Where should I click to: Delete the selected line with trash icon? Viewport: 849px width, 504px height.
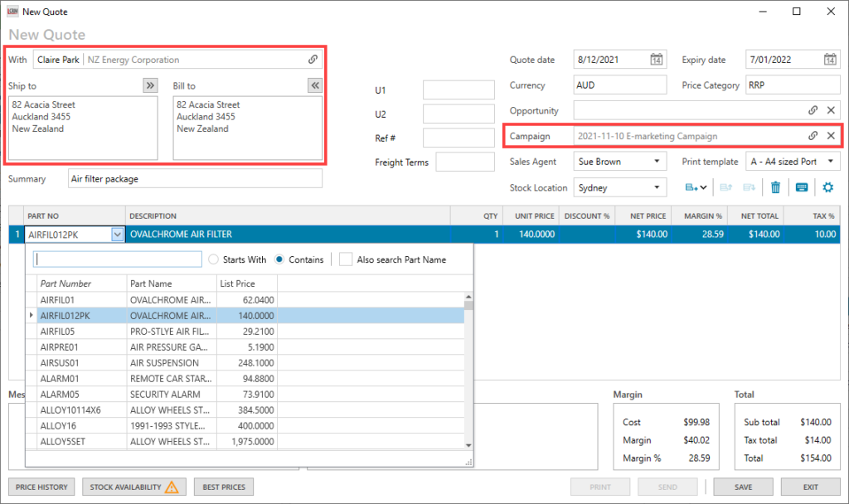click(775, 187)
